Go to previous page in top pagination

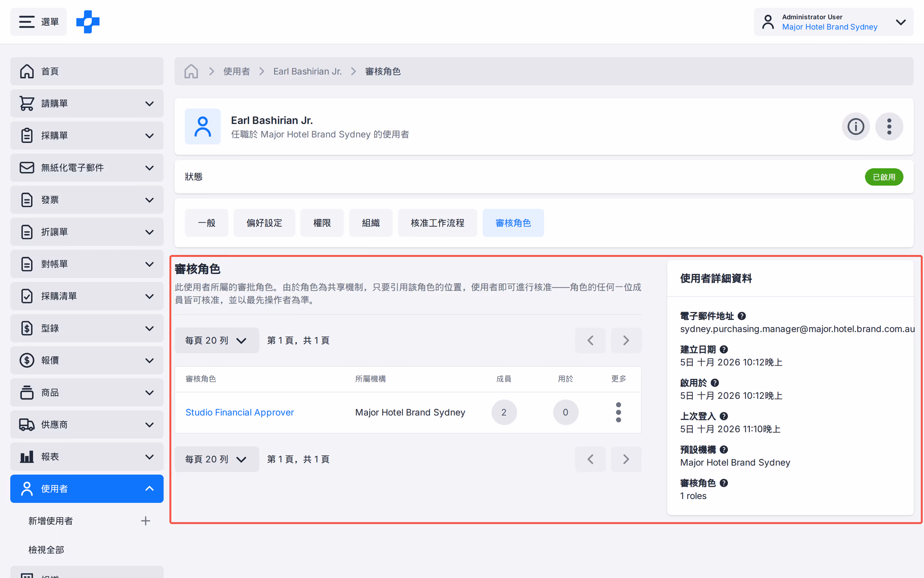pos(590,340)
